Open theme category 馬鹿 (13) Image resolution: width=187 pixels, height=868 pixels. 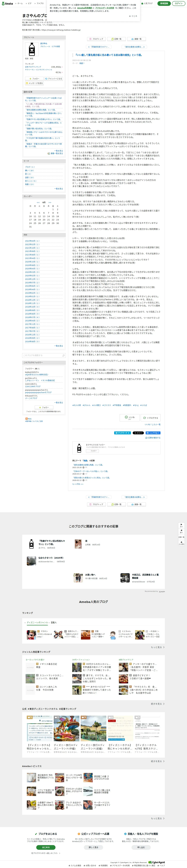[x=30, y=184]
